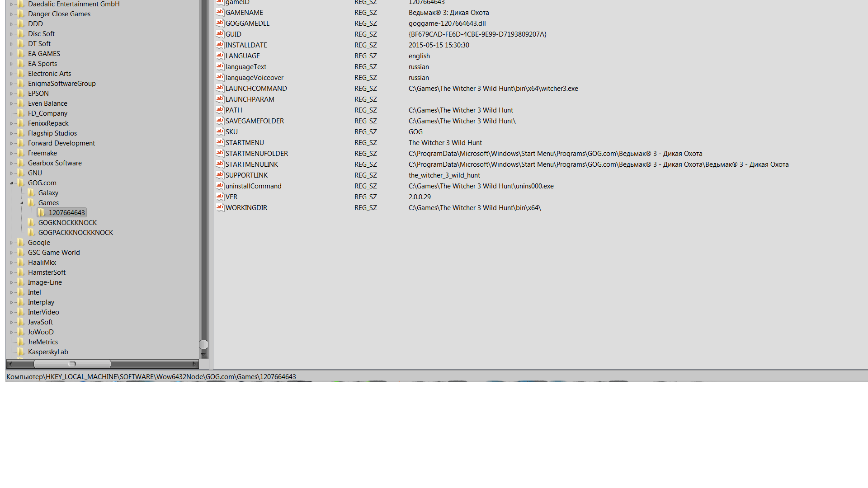Image resolution: width=868 pixels, height=488 pixels.
Task: Click the 2015-05-15 15:30:30 install date
Action: pyautogui.click(x=439, y=45)
